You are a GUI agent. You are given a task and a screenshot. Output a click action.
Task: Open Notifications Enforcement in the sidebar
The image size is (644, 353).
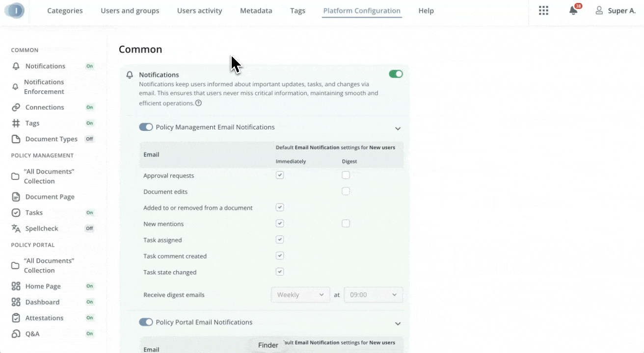pos(44,87)
